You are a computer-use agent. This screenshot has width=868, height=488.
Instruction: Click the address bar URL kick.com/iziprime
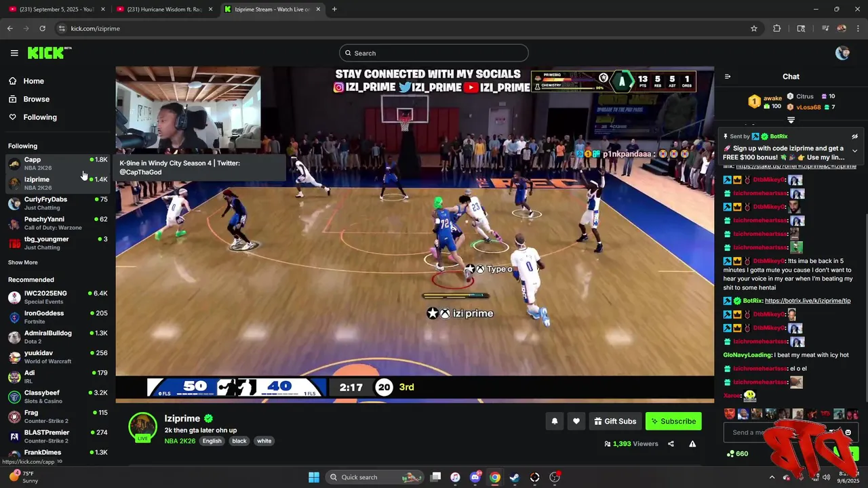pyautogui.click(x=96, y=28)
